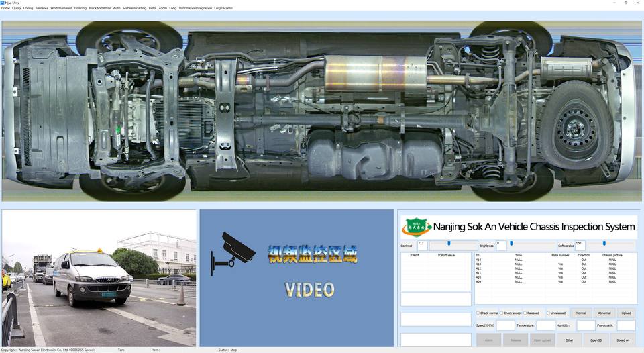Click the IOPort column header
Viewport: 644px width, 353px height.
415,255
